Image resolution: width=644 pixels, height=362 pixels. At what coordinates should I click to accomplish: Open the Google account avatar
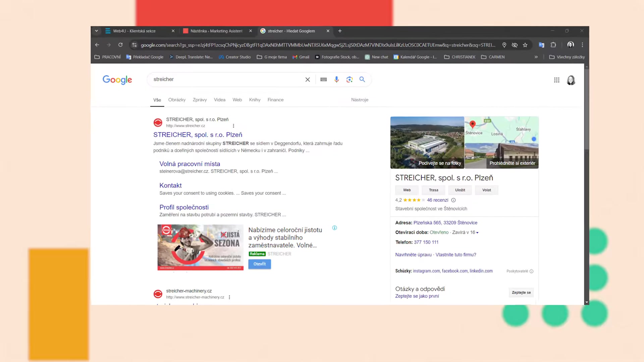571,80
